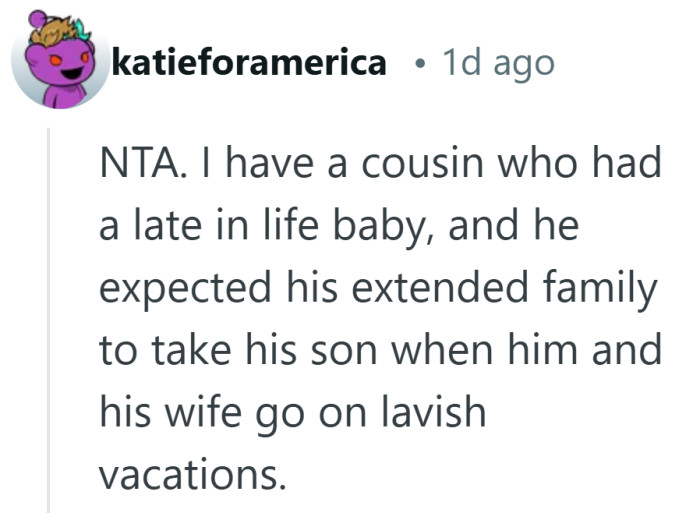Collapse the comment using the vertical thread line
The width and height of the screenshot is (700, 513).
click(x=49, y=320)
